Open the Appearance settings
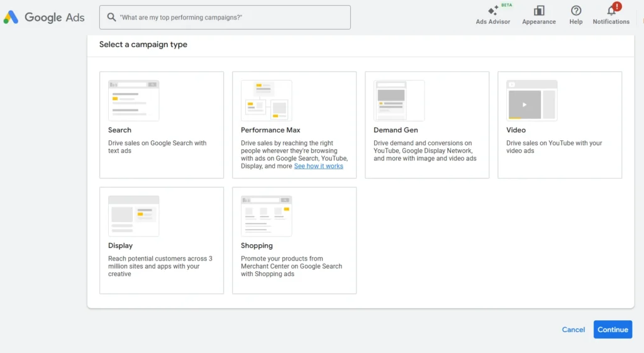The height and width of the screenshot is (353, 644). tap(539, 15)
